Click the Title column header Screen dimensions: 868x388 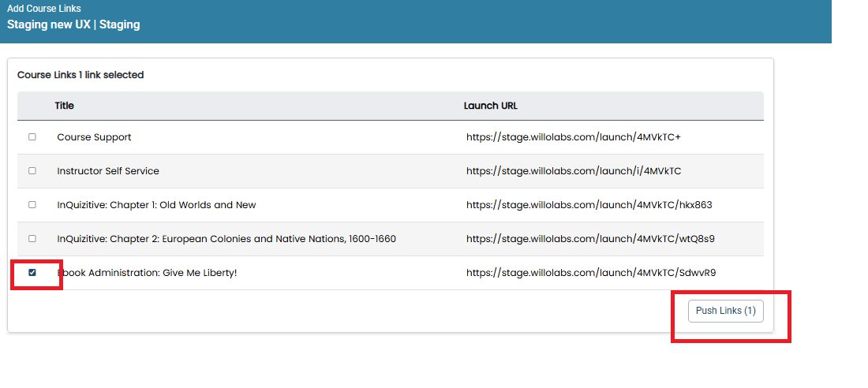coord(64,106)
